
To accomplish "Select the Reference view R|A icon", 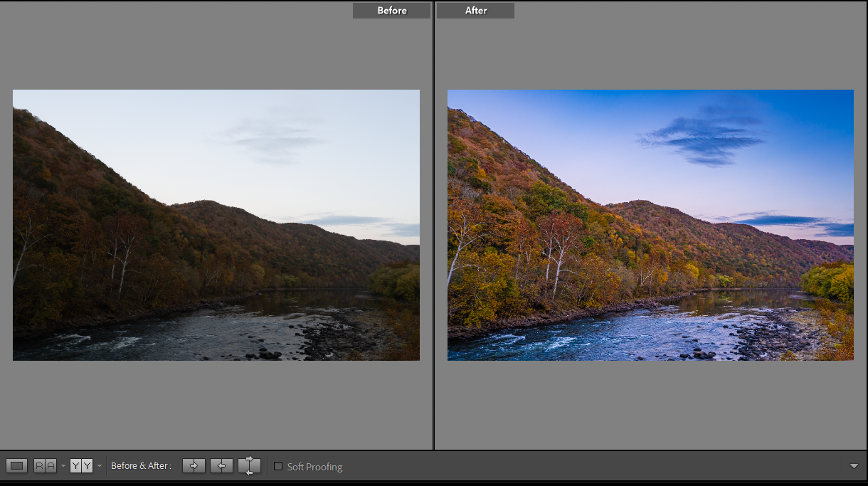I will [x=45, y=466].
